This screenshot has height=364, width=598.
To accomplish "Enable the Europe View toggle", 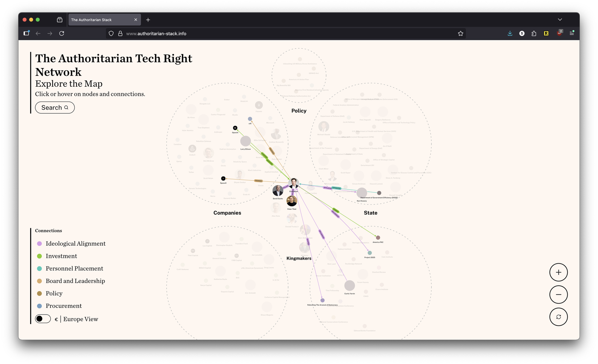I will pos(43,319).
